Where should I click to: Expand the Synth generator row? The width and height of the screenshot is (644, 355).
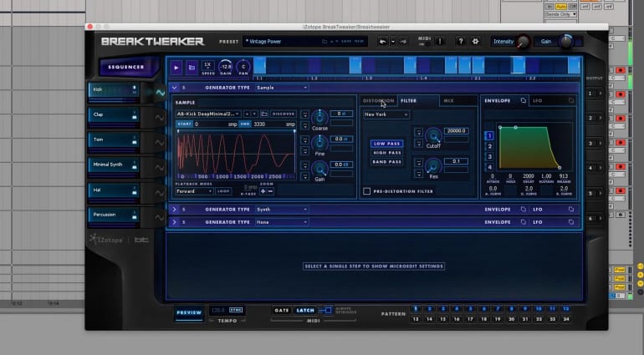[x=173, y=210]
